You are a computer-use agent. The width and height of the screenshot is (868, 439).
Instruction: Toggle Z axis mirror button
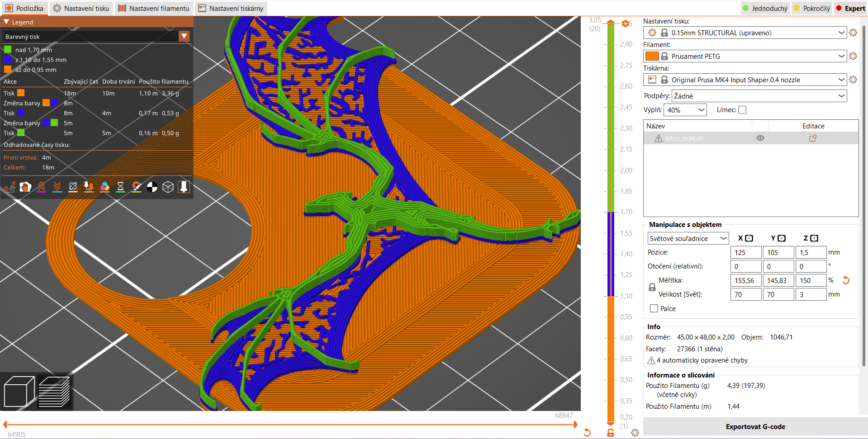click(x=814, y=238)
